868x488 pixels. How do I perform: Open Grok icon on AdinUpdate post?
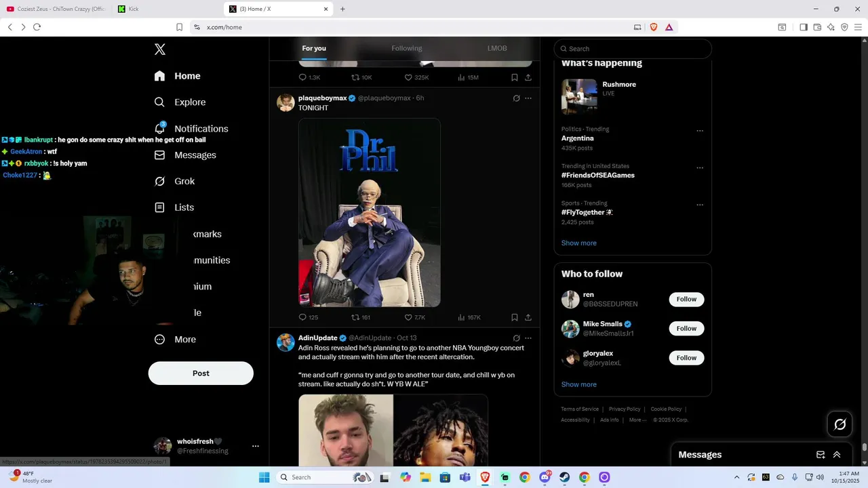point(516,338)
